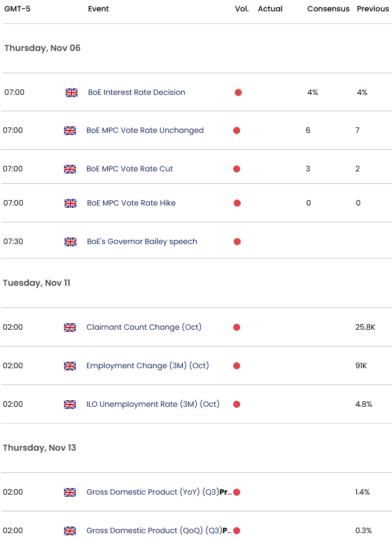
Task: Click UK flag beside Gross Domestic Product (YoY)
Action: click(70, 492)
